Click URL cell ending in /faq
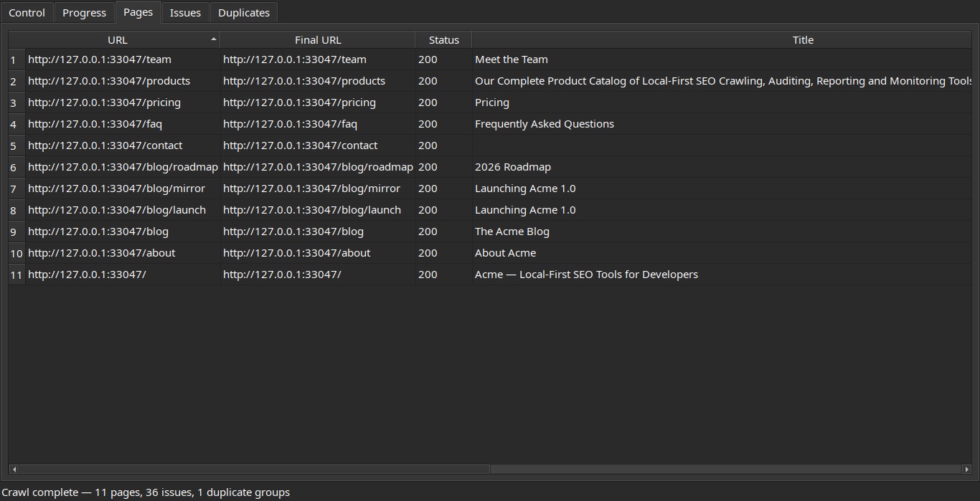Viewport: 980px width, 501px height. [x=123, y=124]
